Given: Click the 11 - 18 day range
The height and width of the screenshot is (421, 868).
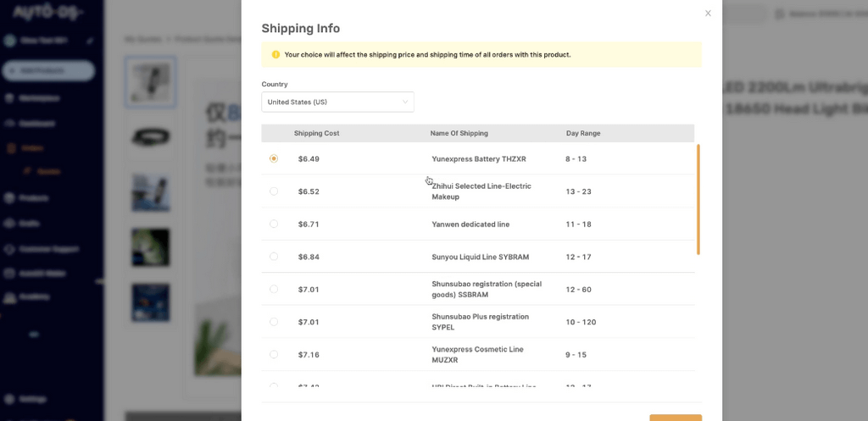Looking at the screenshot, I should pos(578,224).
